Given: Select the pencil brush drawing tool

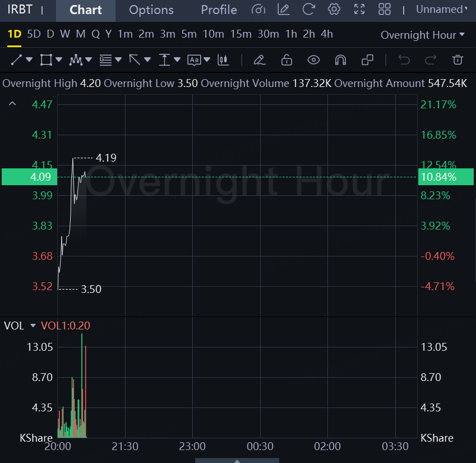Looking at the screenshot, I should pyautogui.click(x=259, y=59).
